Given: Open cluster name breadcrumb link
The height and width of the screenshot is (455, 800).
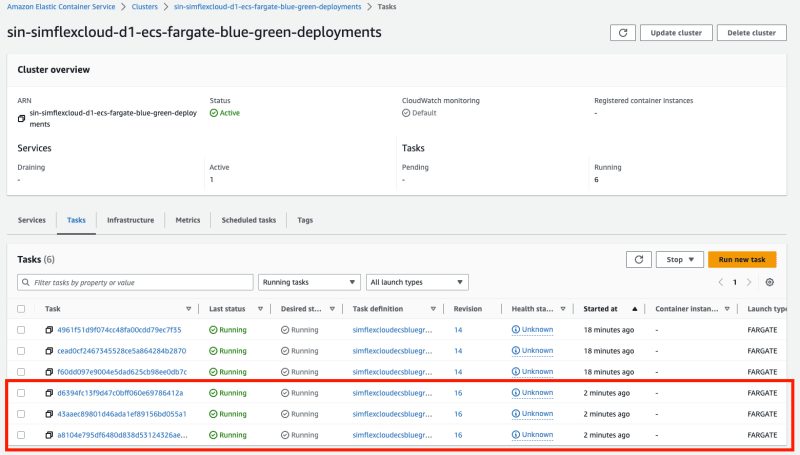Looking at the screenshot, I should [x=267, y=7].
